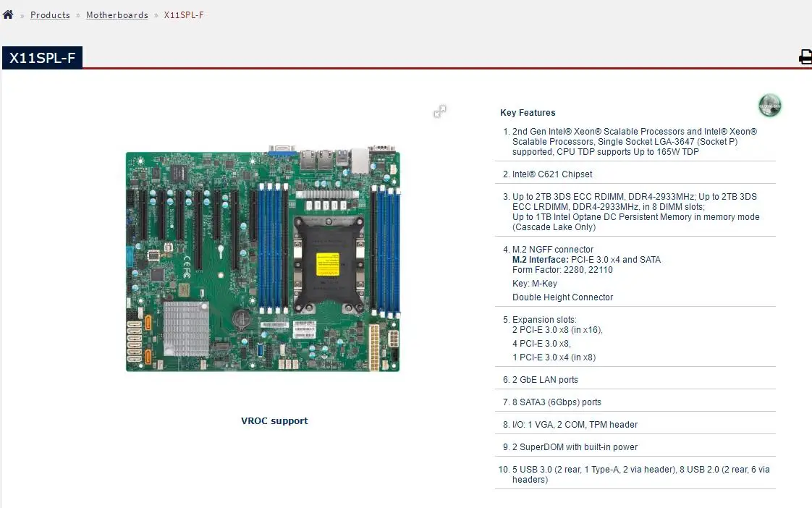Click the Expansion slots heading line

point(544,320)
